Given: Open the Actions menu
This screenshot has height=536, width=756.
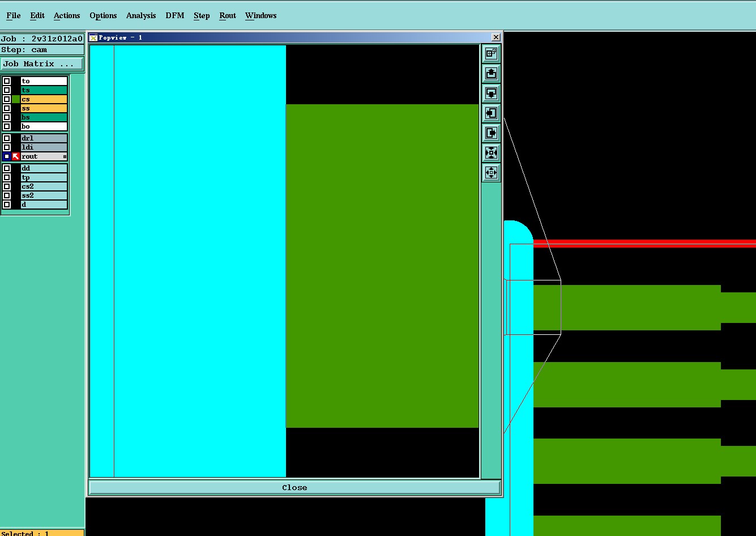Looking at the screenshot, I should coord(67,15).
